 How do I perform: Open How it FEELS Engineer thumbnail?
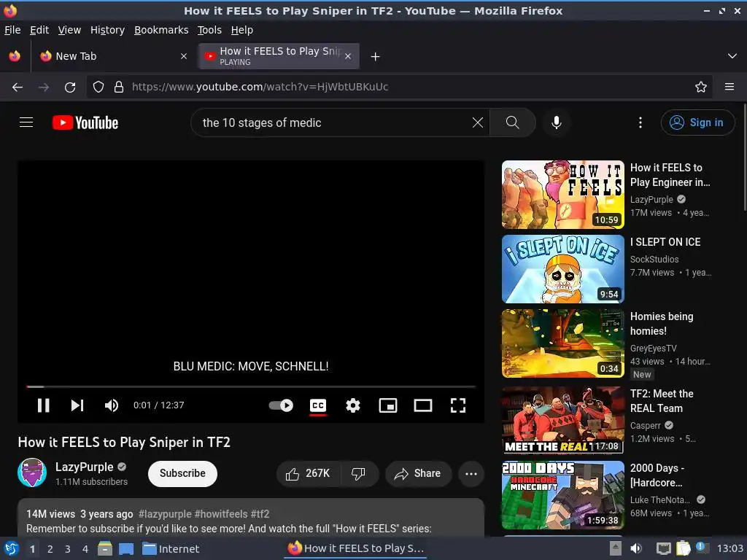click(562, 194)
